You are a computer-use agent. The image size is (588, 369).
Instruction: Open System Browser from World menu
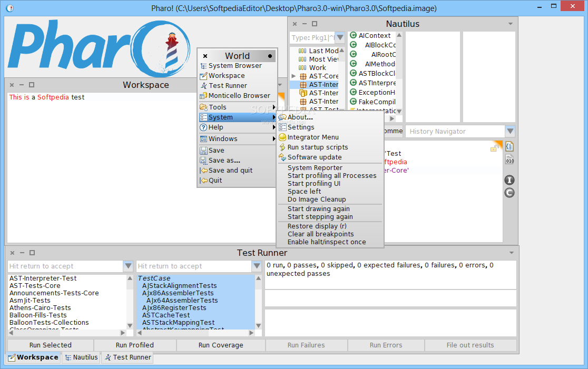click(235, 66)
